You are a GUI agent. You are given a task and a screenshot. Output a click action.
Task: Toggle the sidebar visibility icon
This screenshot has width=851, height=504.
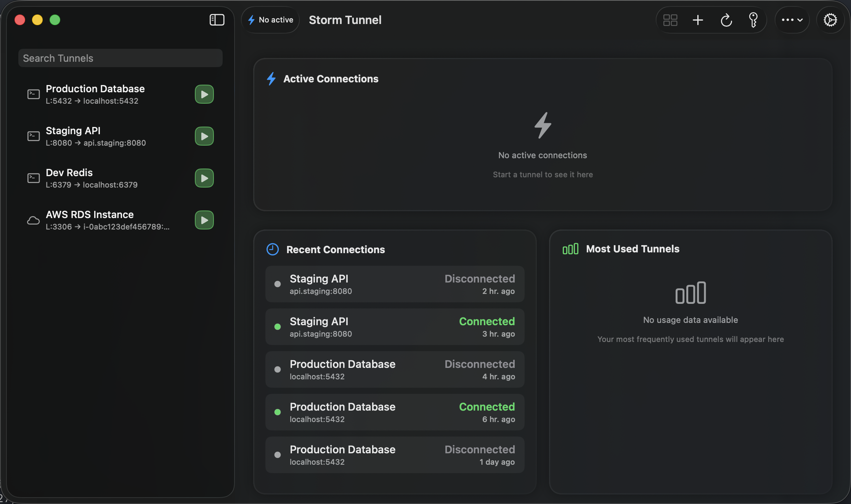[217, 20]
